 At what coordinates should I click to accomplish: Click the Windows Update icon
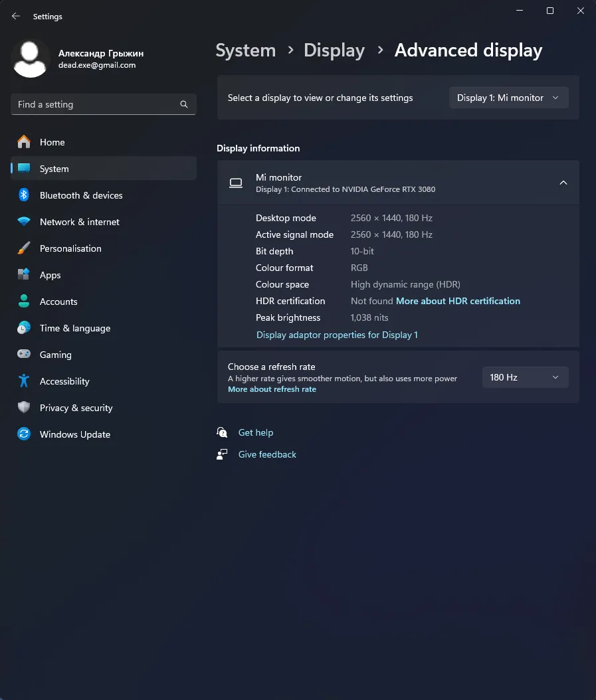[x=24, y=434]
